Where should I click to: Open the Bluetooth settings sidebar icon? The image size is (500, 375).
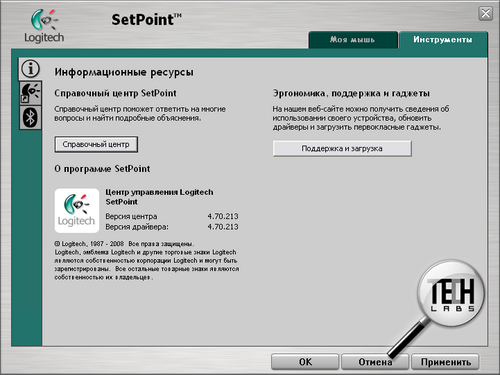click(x=30, y=117)
